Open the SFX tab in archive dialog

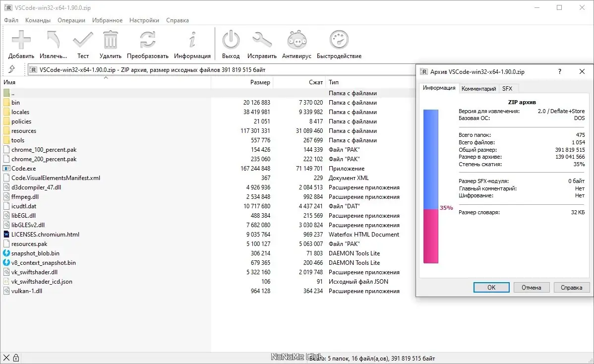[x=507, y=88]
